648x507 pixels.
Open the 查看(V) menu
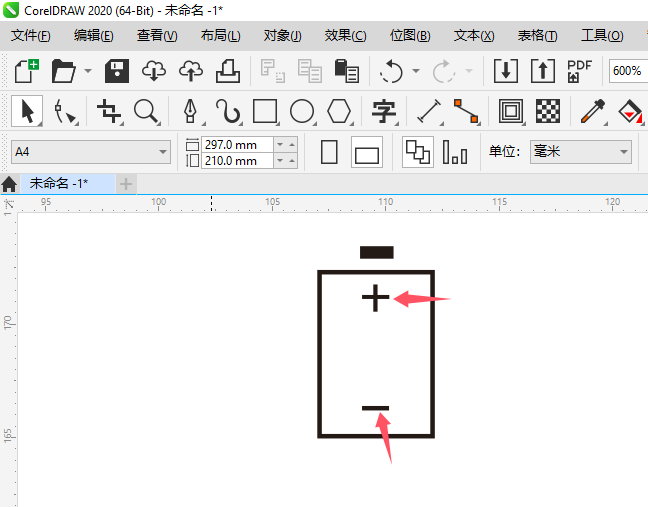point(157,36)
